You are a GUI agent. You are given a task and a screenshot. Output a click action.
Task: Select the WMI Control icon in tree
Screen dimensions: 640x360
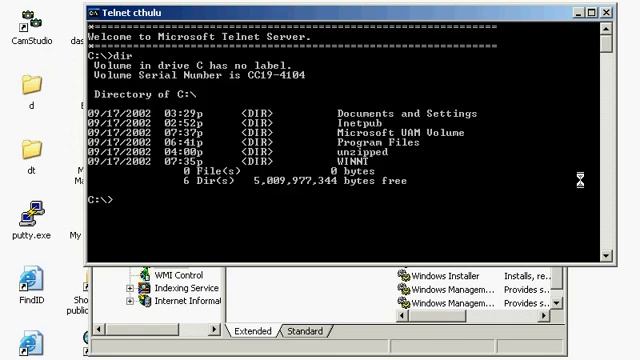click(144, 274)
